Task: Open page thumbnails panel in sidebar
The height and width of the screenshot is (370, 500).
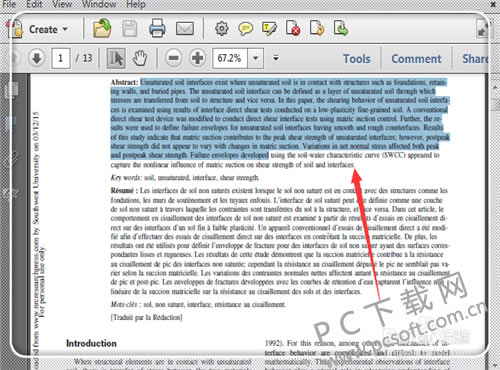Action: [11, 91]
